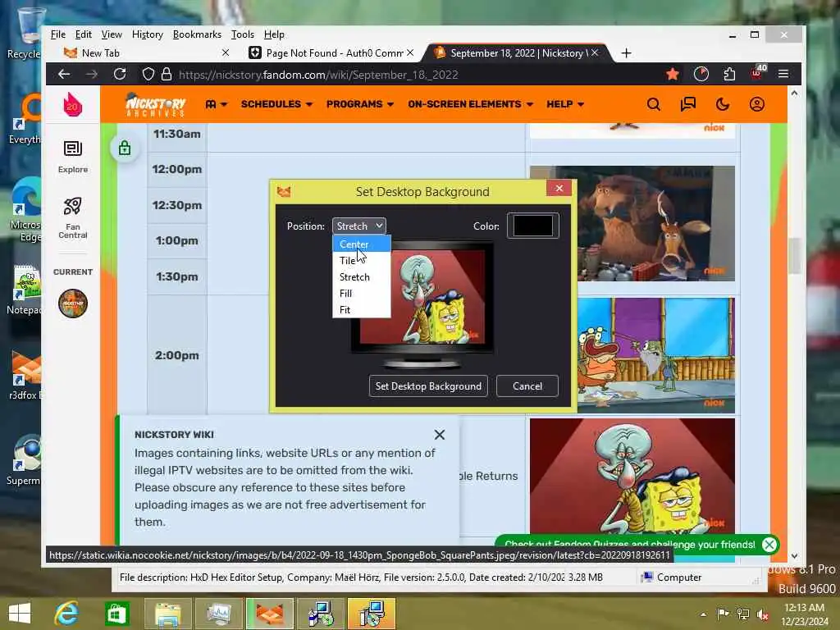This screenshot has width=840, height=630.
Task: Open the File menu
Action: [x=58, y=34]
